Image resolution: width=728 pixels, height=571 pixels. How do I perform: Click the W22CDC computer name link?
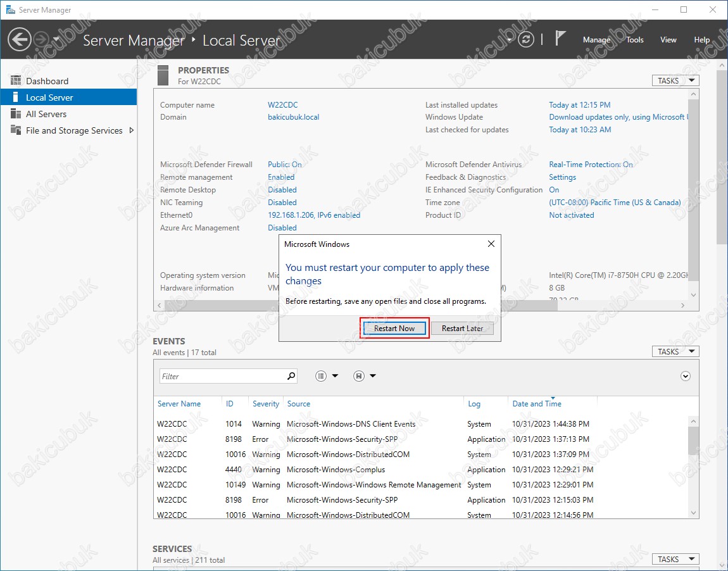coord(283,105)
